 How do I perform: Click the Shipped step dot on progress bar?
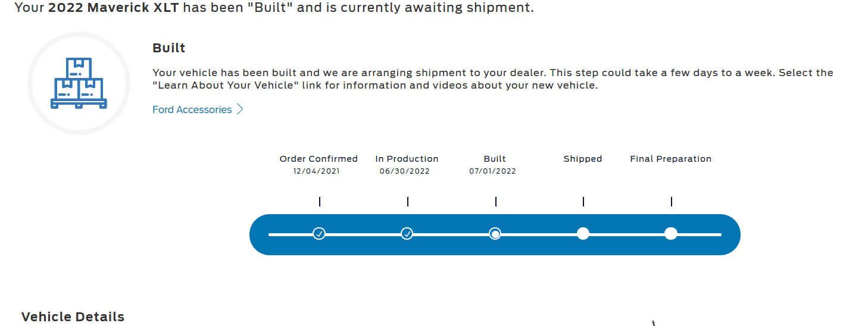583,234
